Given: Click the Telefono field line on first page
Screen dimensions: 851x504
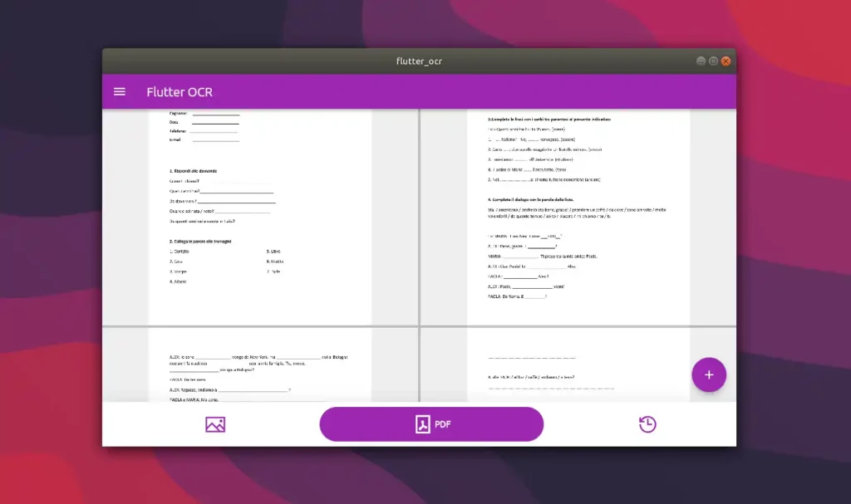Looking at the screenshot, I should (214, 131).
